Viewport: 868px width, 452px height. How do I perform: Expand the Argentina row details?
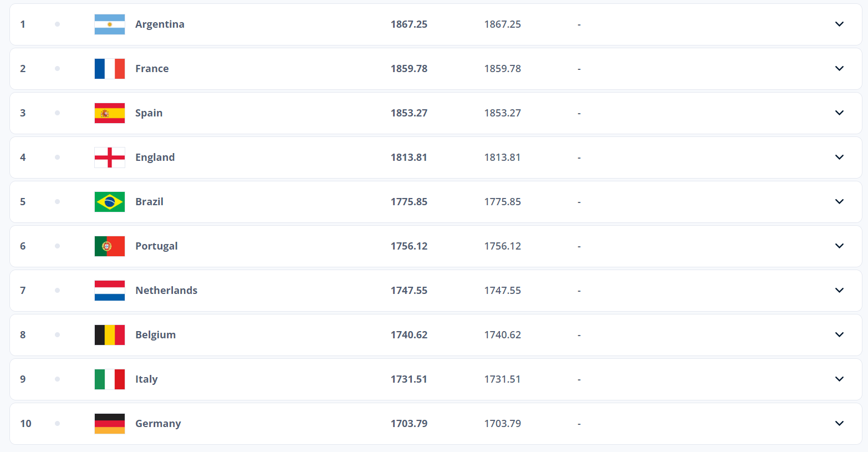(x=839, y=24)
